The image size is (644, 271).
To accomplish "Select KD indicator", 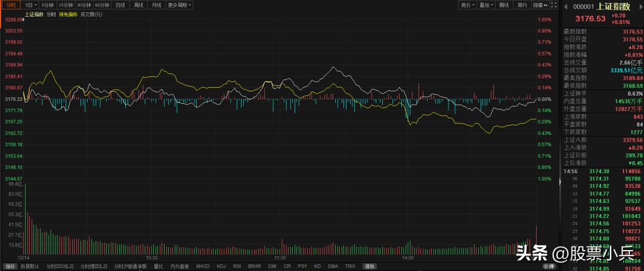I will click(x=317, y=266).
